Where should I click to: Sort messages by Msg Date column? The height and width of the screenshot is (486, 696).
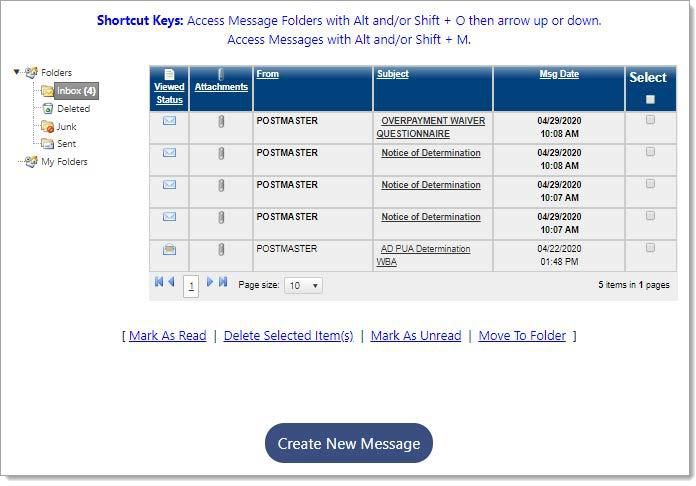pyautogui.click(x=559, y=74)
